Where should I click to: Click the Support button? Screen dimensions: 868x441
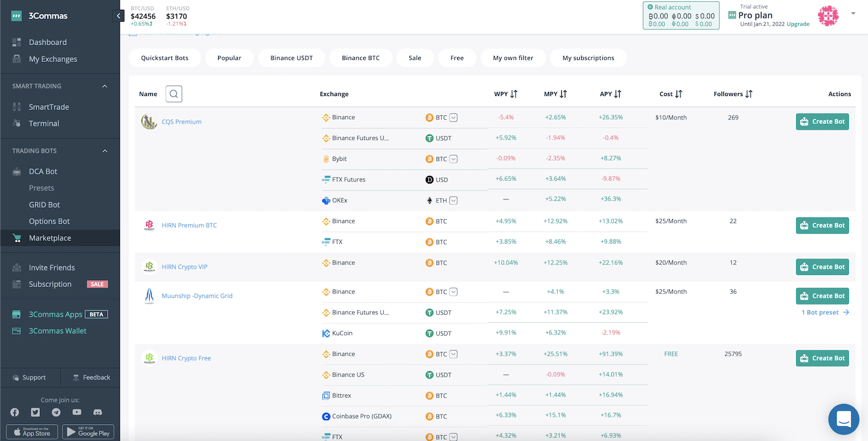point(30,377)
